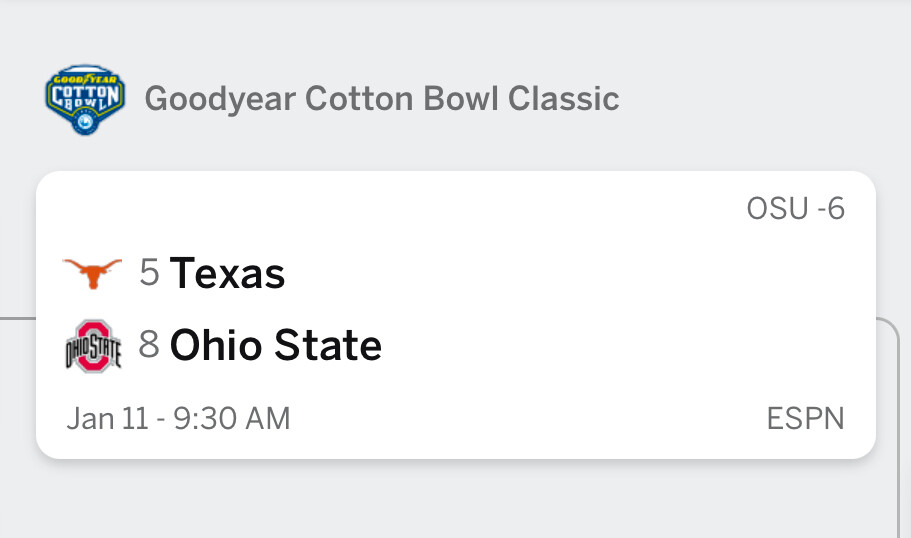Click the word Goodyear in the title
Viewport: 911px width, 538px height.
(x=220, y=100)
